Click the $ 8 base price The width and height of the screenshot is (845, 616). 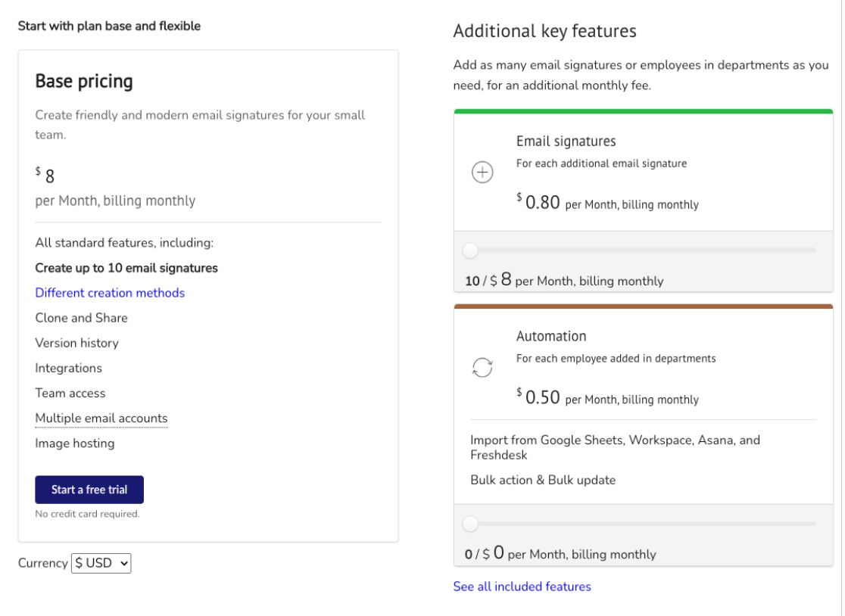click(45, 175)
